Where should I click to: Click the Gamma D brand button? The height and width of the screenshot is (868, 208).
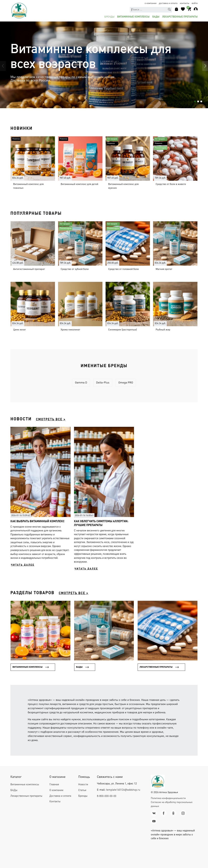(x=81, y=382)
